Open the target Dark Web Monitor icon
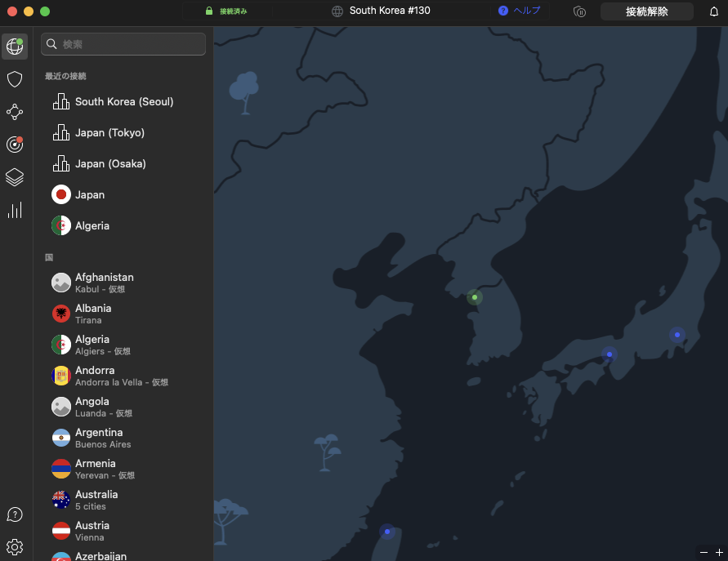 point(14,145)
